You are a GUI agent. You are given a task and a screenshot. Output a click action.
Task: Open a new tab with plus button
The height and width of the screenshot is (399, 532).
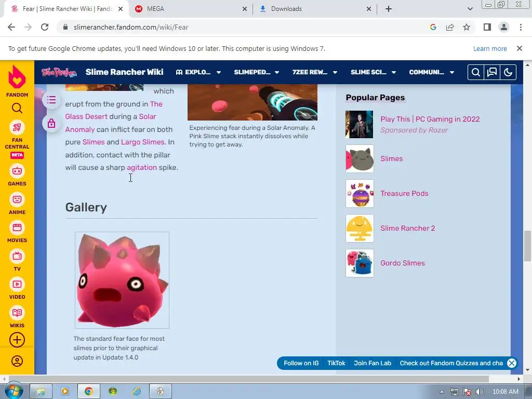(389, 9)
